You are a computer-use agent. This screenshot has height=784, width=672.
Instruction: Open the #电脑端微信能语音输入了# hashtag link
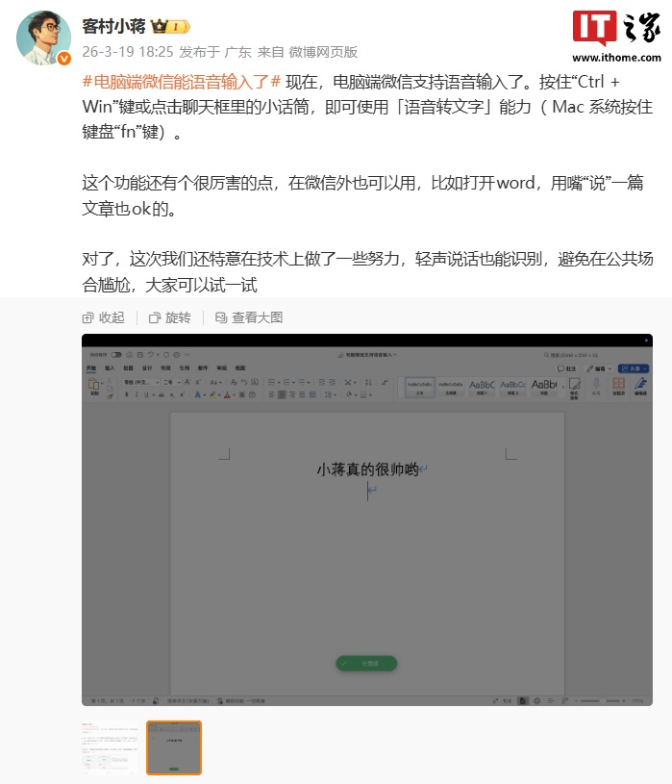pyautogui.click(x=182, y=82)
